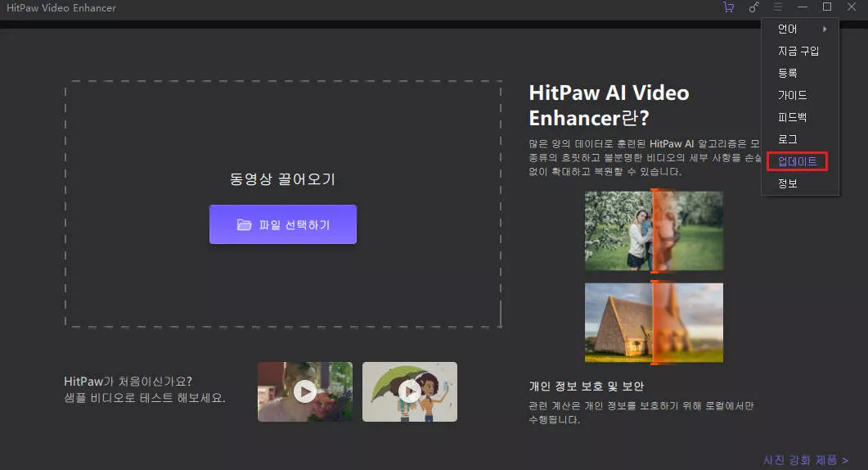The width and height of the screenshot is (868, 470).
Task: Click the HitPaw AI Video Enhancer란? heading
Action: coord(609,106)
